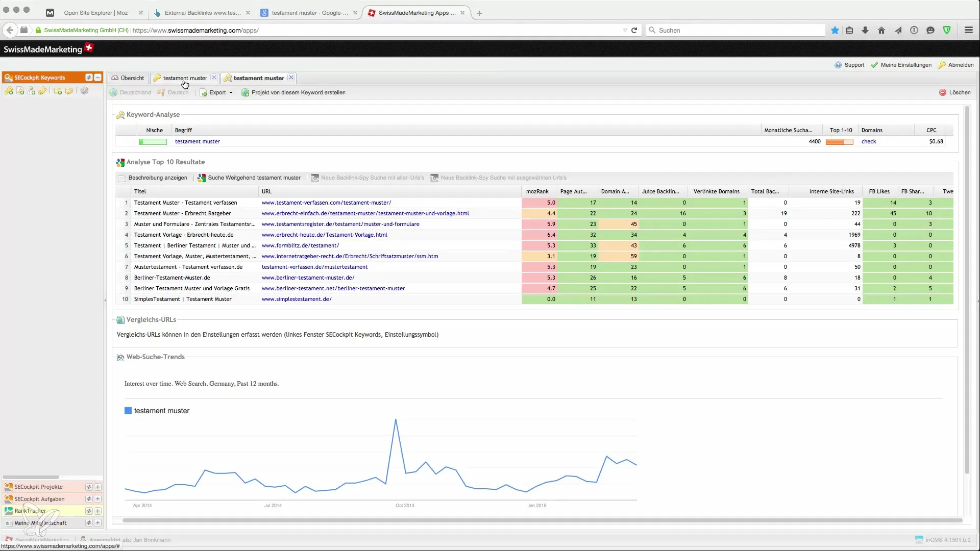Image resolution: width=980 pixels, height=551 pixels.
Task: Refresh the SECockpit Aufgaben panel
Action: pyautogui.click(x=89, y=499)
